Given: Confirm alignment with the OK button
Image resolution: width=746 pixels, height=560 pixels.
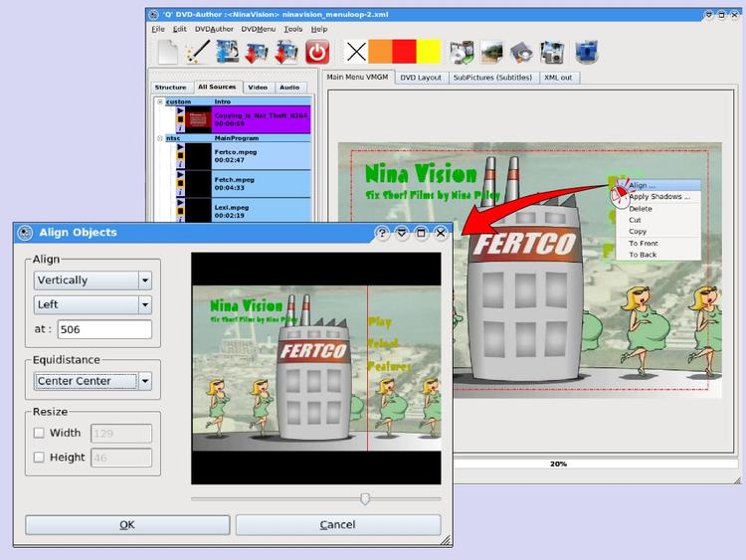Looking at the screenshot, I should 127,525.
